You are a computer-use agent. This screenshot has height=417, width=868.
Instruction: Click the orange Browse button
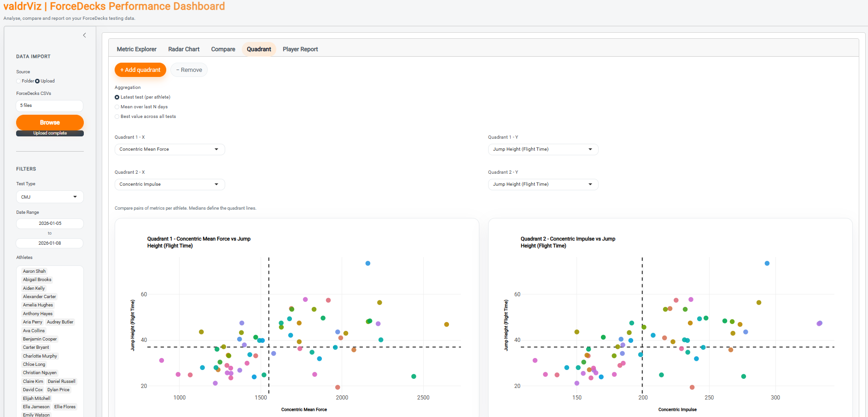coord(50,123)
